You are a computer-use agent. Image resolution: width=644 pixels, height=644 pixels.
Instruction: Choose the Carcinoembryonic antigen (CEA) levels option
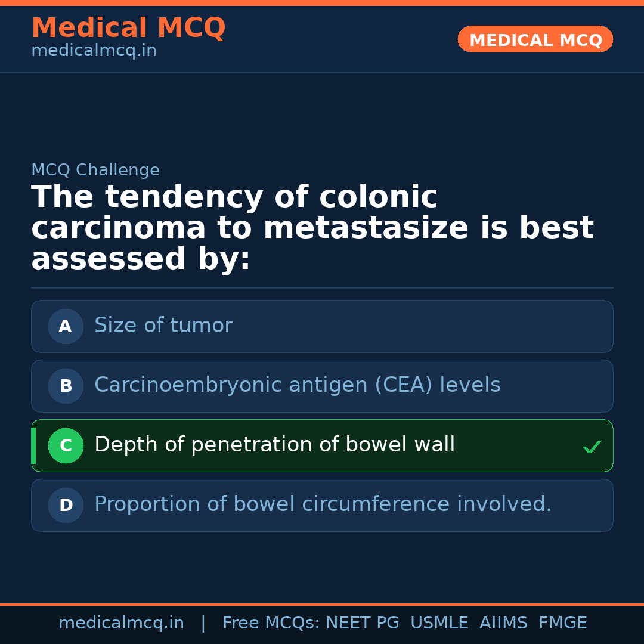tap(297, 385)
